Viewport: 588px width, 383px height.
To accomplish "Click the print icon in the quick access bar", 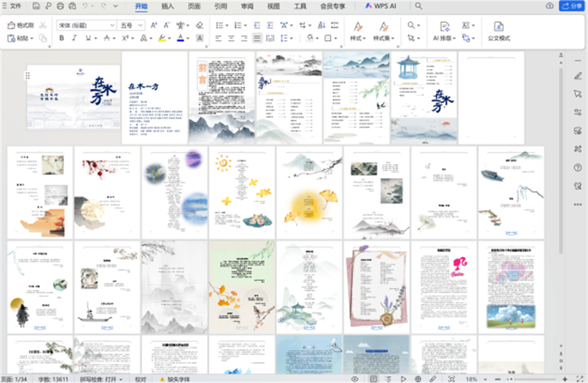I will pyautogui.click(x=60, y=6).
